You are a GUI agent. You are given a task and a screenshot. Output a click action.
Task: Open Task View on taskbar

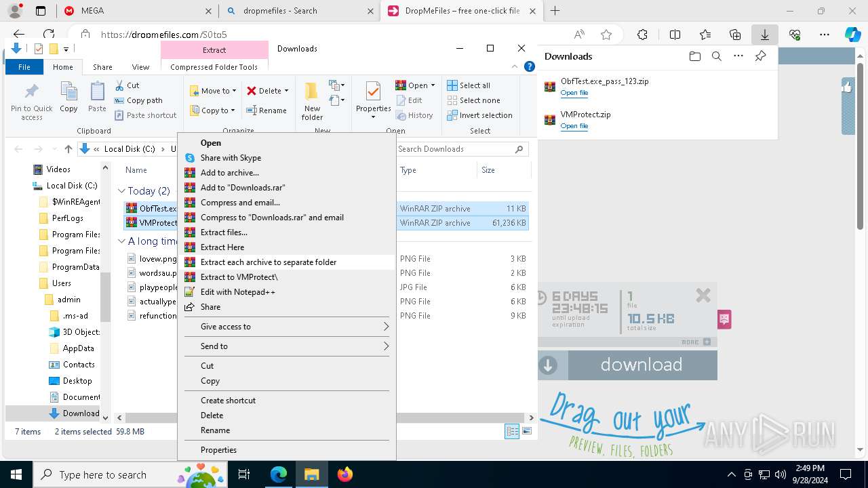[244, 474]
